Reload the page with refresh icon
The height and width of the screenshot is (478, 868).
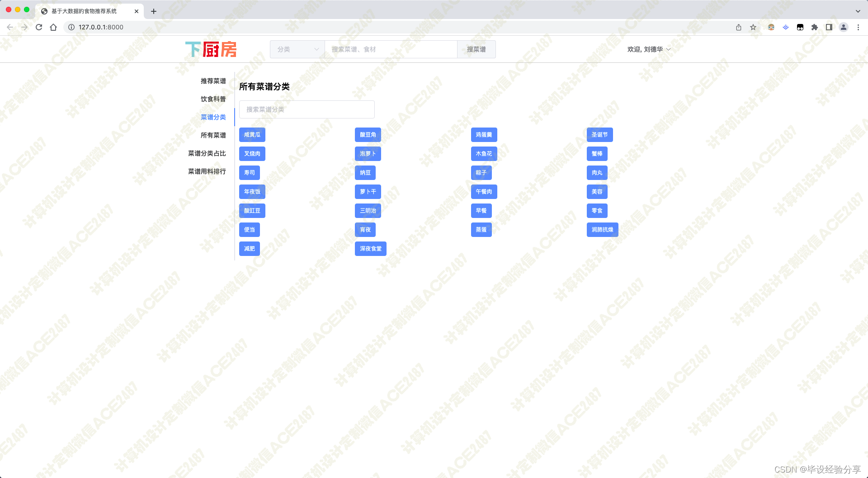pyautogui.click(x=39, y=27)
